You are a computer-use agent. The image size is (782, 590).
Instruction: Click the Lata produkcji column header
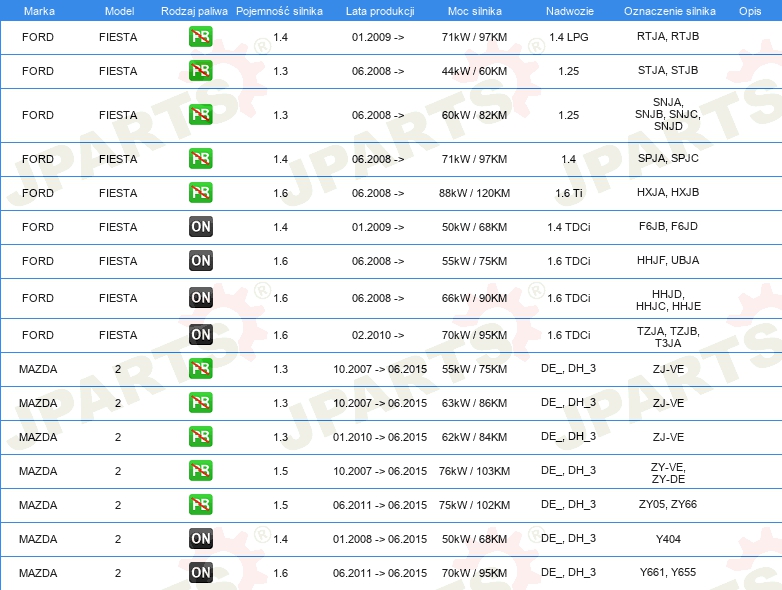(x=380, y=11)
